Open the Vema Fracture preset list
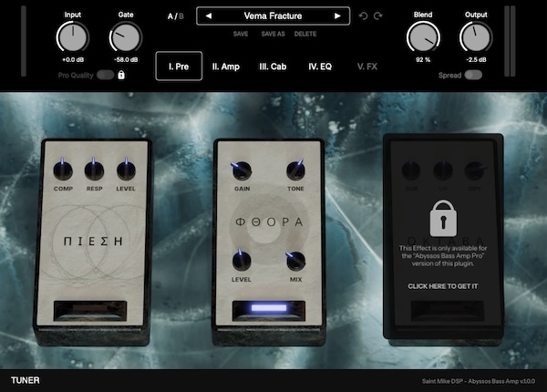 coord(273,16)
